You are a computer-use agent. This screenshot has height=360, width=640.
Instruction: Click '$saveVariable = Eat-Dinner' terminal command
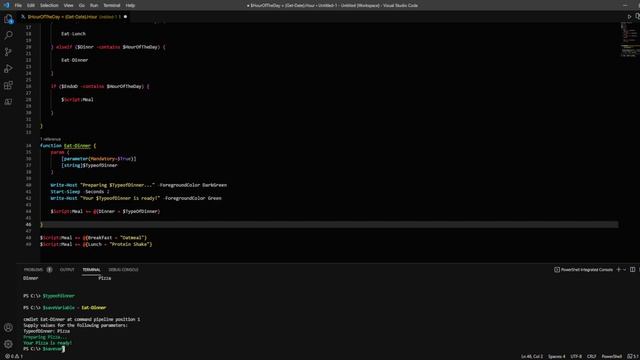(74, 308)
